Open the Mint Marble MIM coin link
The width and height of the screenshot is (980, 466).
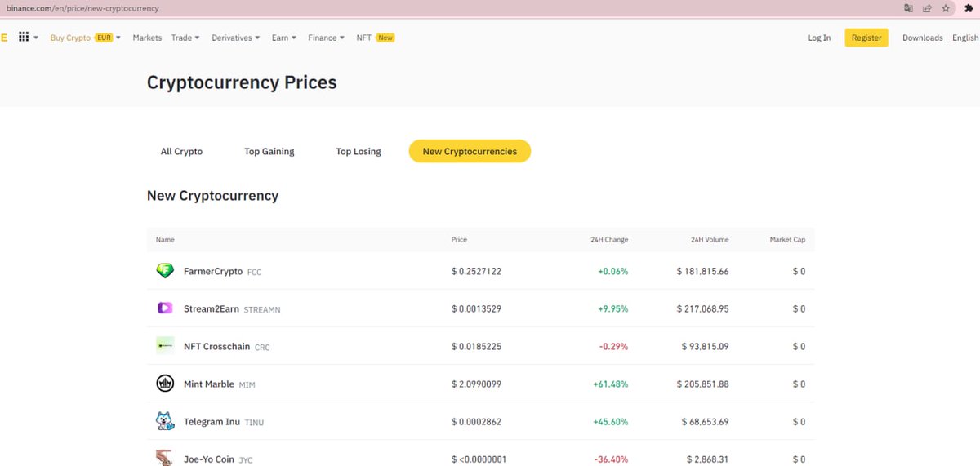coord(220,384)
